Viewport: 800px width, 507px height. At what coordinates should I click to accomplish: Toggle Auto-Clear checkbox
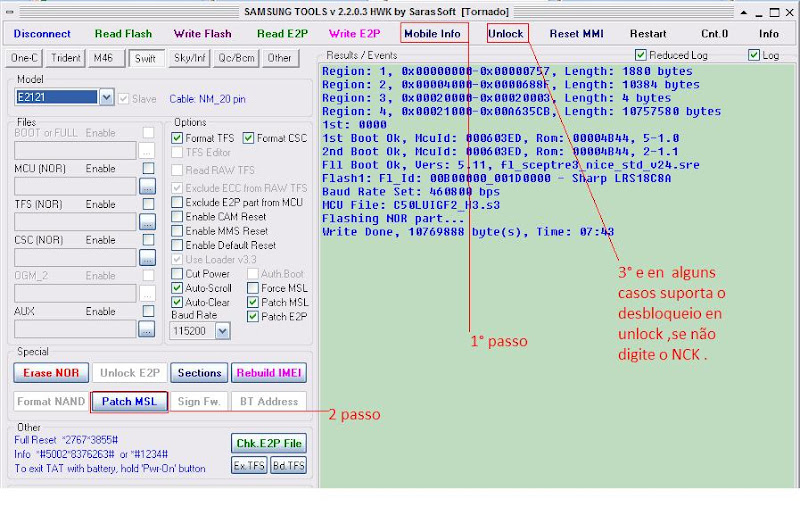tap(177, 302)
